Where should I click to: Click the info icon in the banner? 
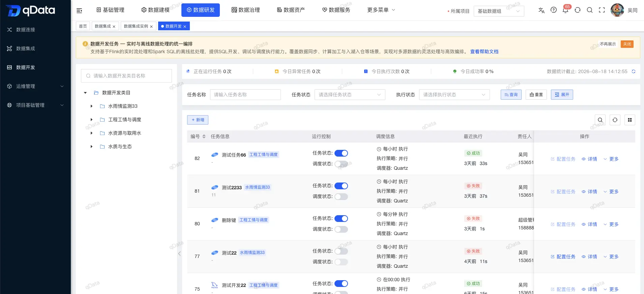click(x=85, y=44)
